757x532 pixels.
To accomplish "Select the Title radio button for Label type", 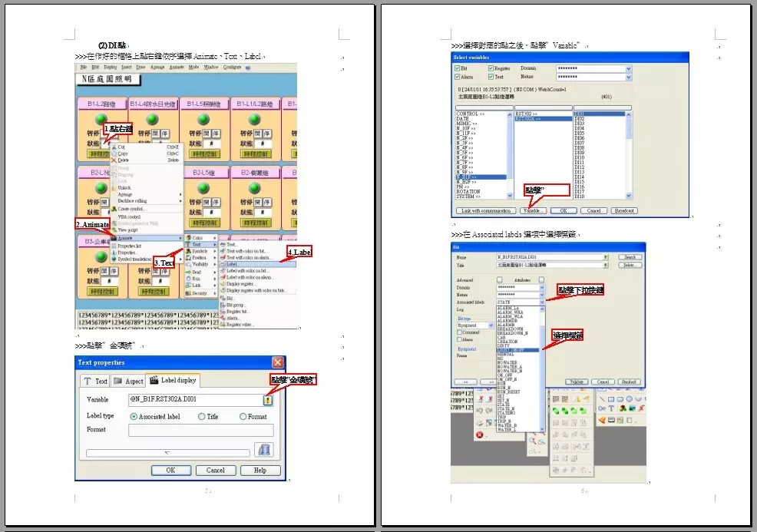I will click(x=201, y=416).
